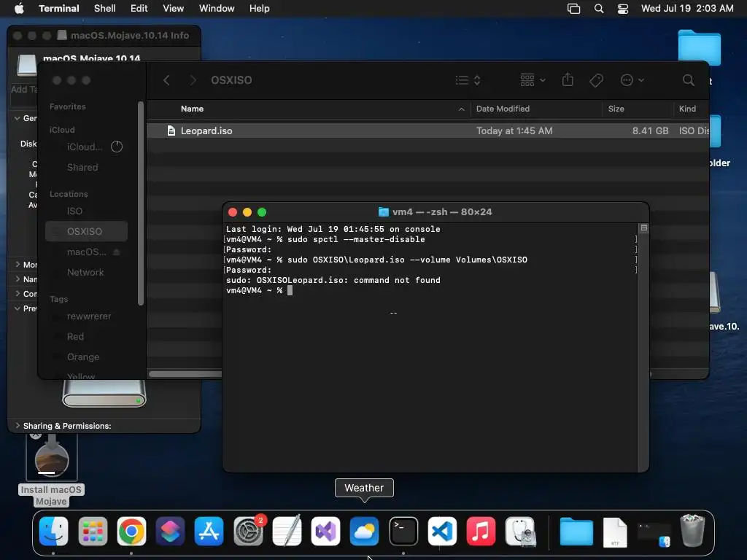747x560 pixels.
Task: Expand Comments section in Info window
Action: pos(18,294)
